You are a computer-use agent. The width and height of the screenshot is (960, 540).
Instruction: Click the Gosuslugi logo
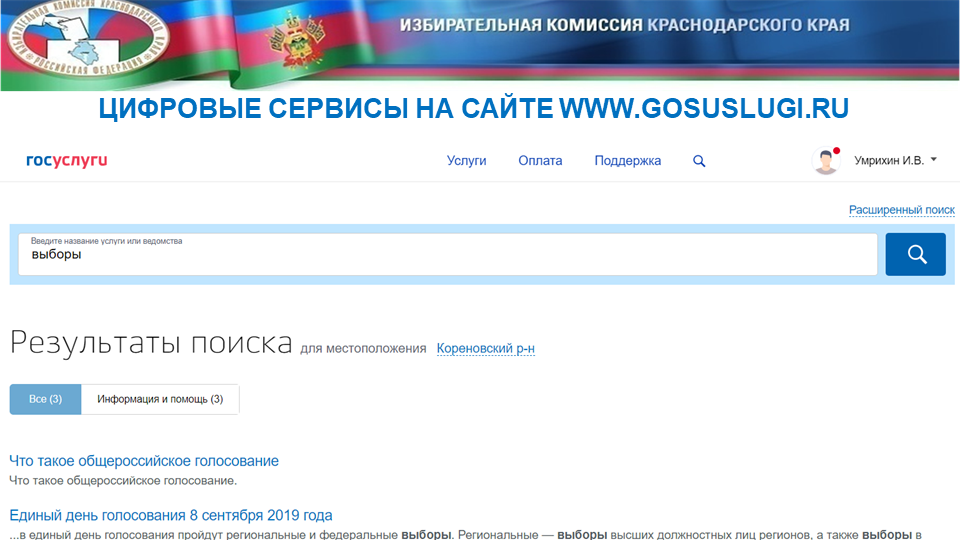[x=66, y=161]
